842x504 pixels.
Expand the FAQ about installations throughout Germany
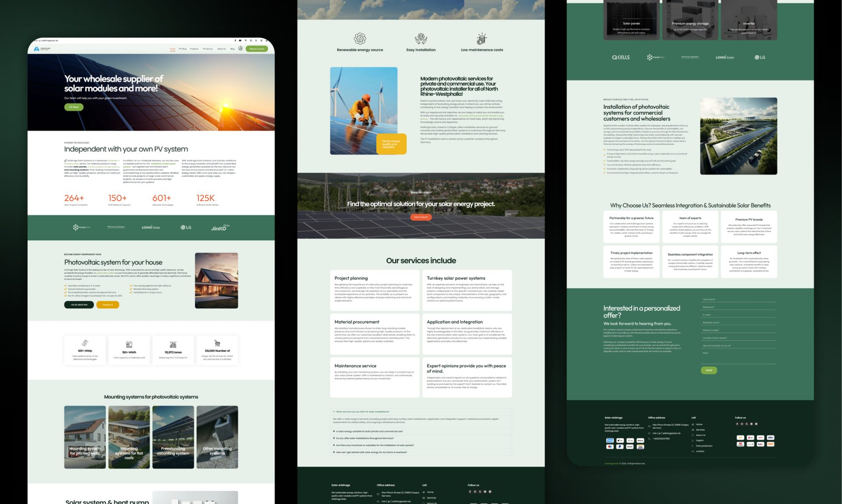pyautogui.click(x=334, y=438)
